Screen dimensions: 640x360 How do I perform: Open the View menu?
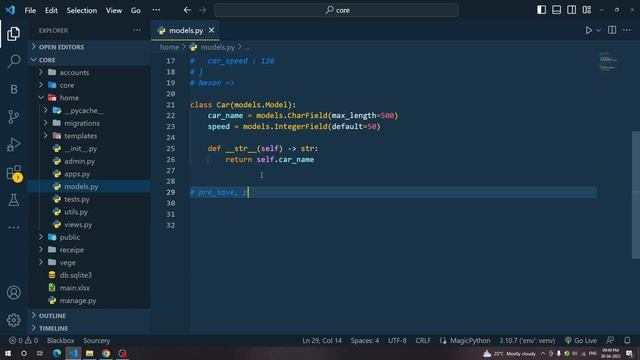click(x=114, y=10)
